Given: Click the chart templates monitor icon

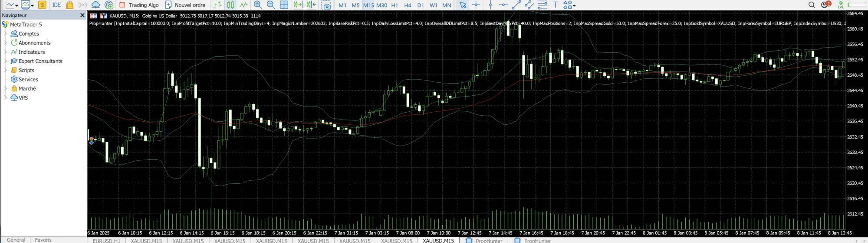Looking at the screenshot, I should point(26,5).
